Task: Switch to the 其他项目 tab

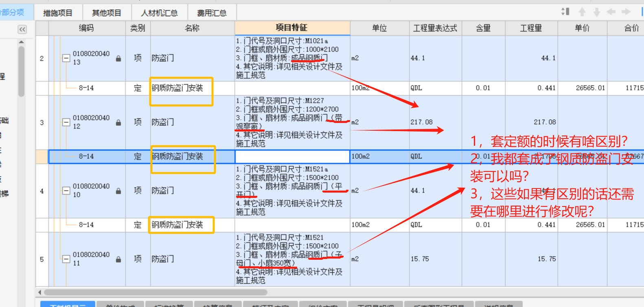Action: pyautogui.click(x=107, y=13)
